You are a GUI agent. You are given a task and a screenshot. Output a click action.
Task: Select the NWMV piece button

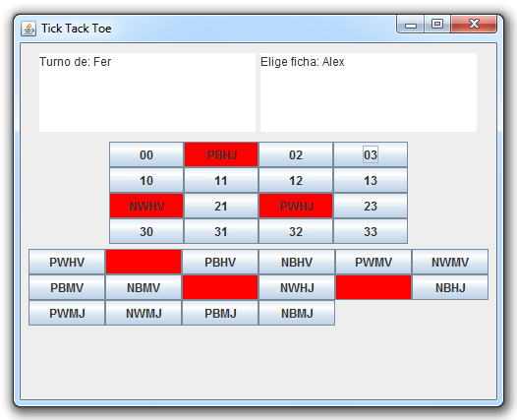pyautogui.click(x=450, y=262)
